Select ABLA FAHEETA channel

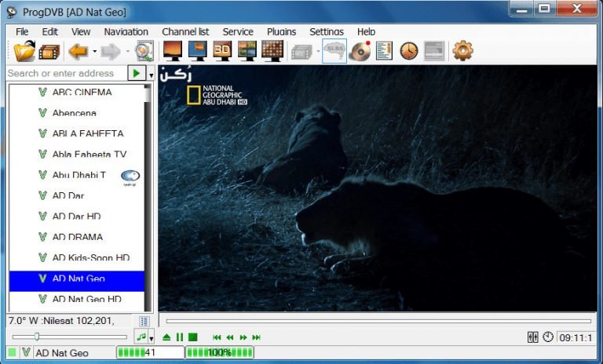pyautogui.click(x=76, y=134)
